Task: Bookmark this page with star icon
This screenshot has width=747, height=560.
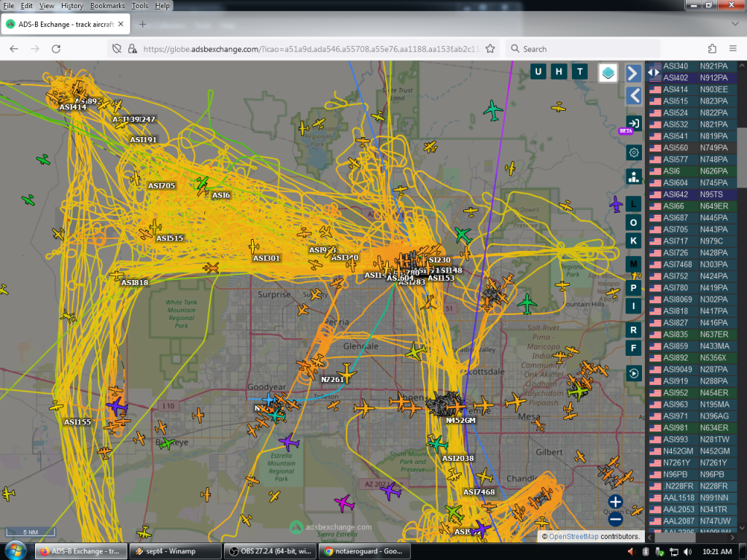Action: tap(489, 49)
